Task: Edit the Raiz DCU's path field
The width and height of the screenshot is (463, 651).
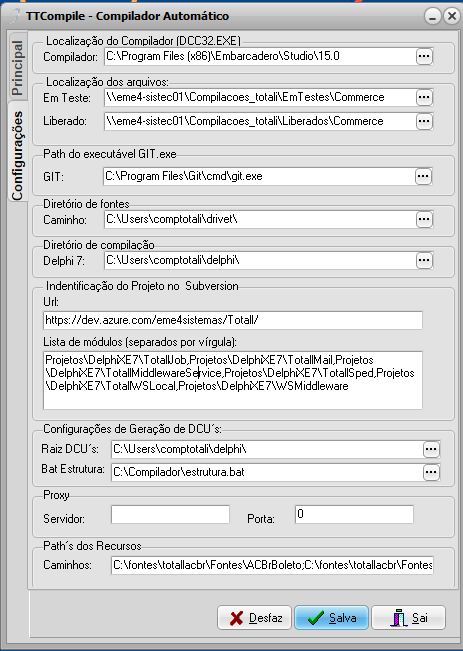Action: coord(267,449)
